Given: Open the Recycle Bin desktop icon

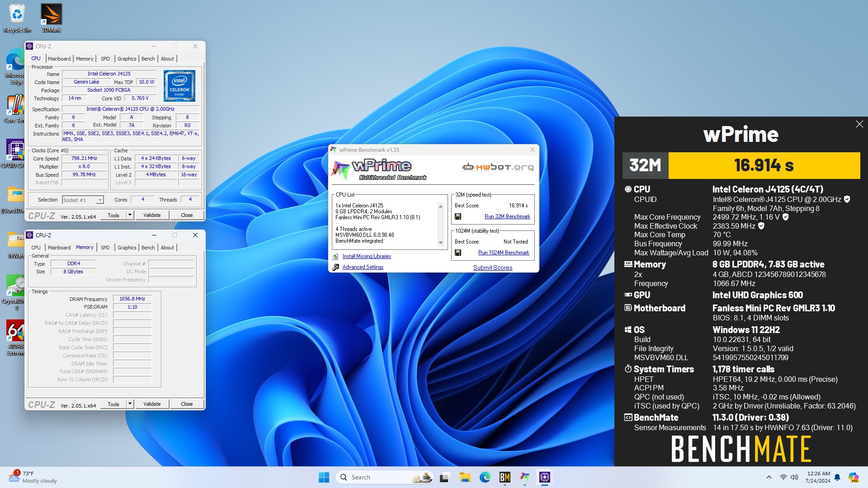Looking at the screenshot, I should [17, 18].
